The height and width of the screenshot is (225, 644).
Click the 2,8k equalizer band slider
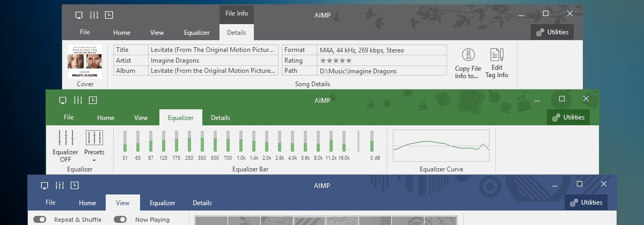(x=280, y=141)
